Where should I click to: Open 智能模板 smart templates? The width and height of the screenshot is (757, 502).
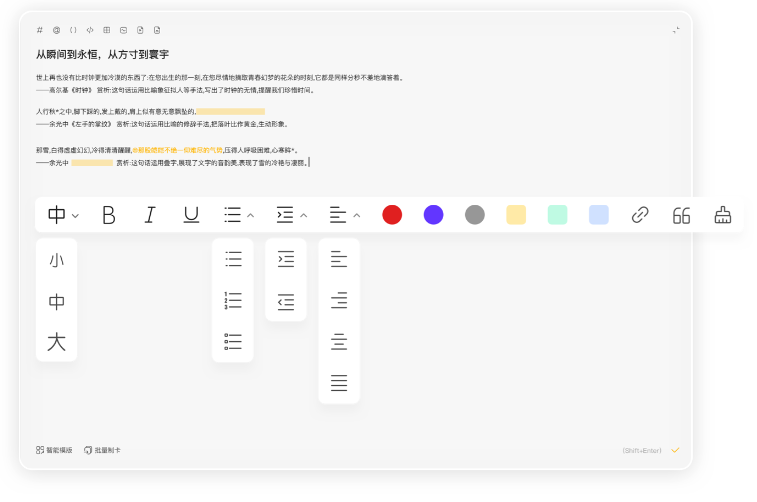tap(54, 450)
